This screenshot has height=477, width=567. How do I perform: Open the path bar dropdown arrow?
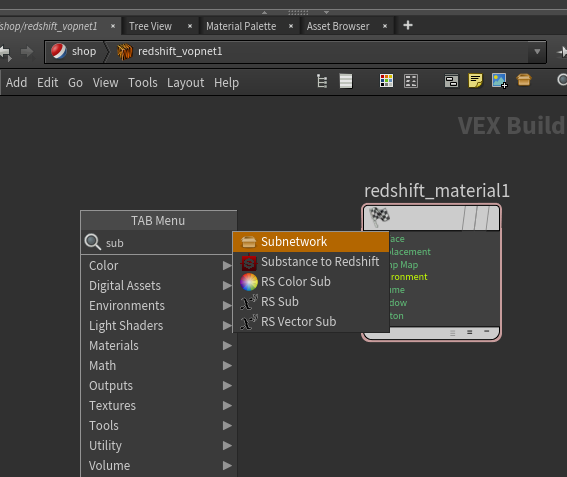(537, 52)
